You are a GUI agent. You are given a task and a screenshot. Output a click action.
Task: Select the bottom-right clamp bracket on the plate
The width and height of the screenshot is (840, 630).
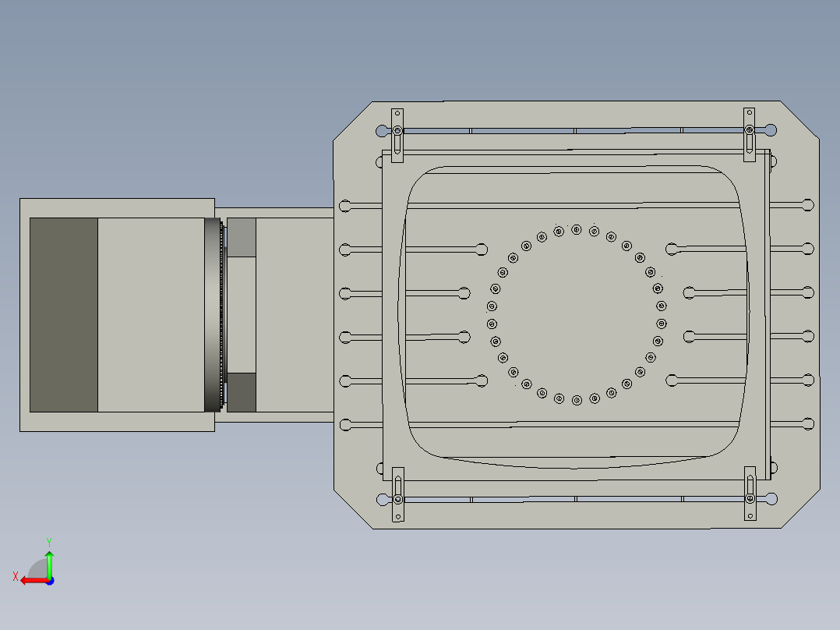[x=750, y=494]
